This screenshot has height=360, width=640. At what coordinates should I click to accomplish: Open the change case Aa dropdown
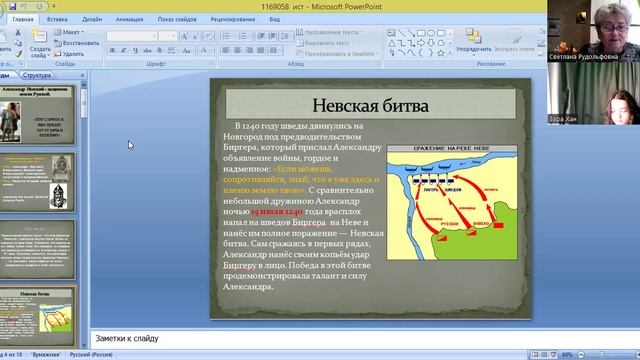(187, 50)
